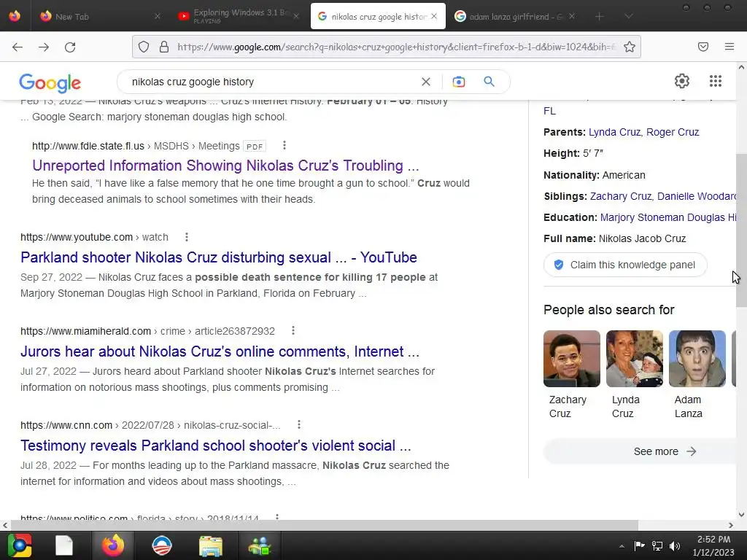Image resolution: width=747 pixels, height=560 pixels.
Task: Open the Action Center flag icon
Action: 639,545
